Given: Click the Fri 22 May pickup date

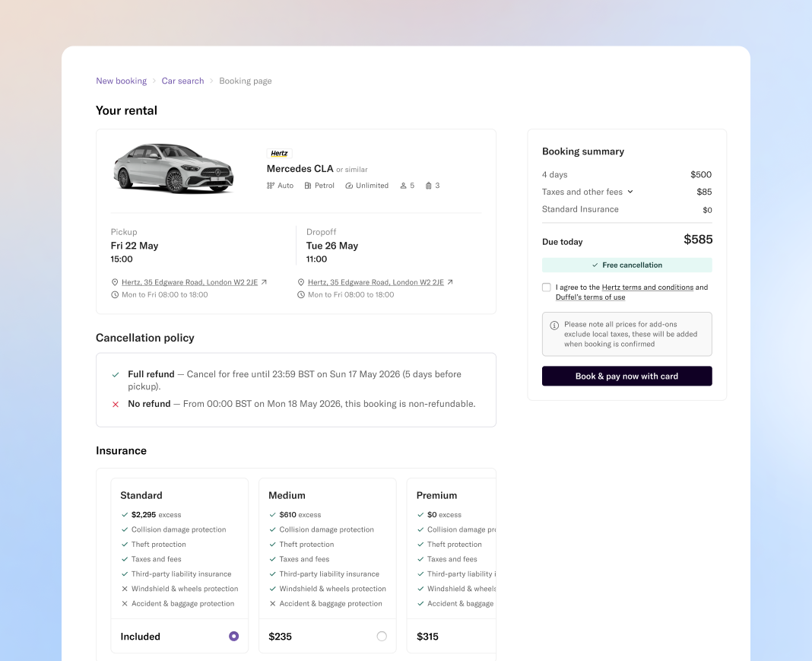Looking at the screenshot, I should coord(135,246).
